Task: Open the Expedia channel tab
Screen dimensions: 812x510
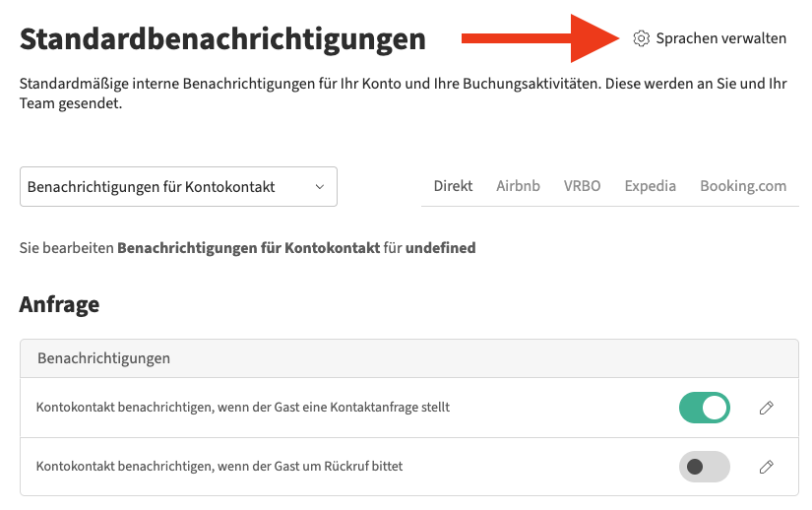Action: click(650, 185)
